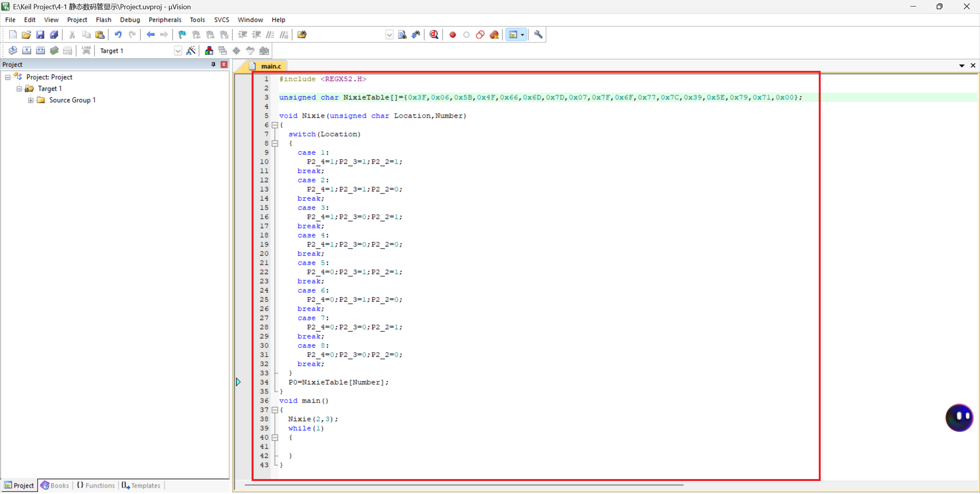Select the main.c editor tab

270,66
